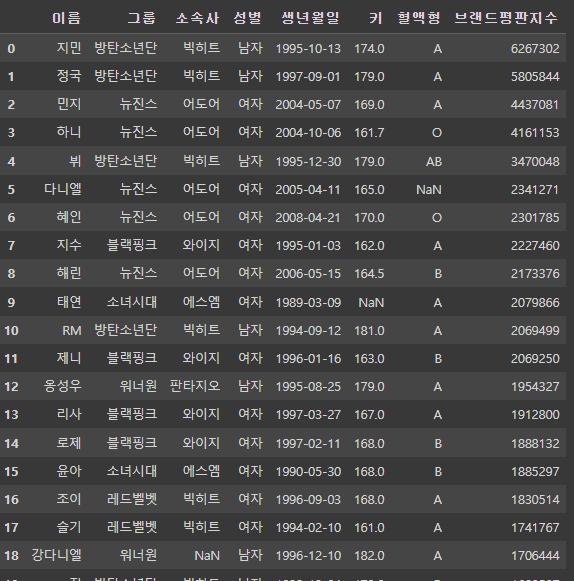
Task: Click height value 182.0
Action: 369,556
